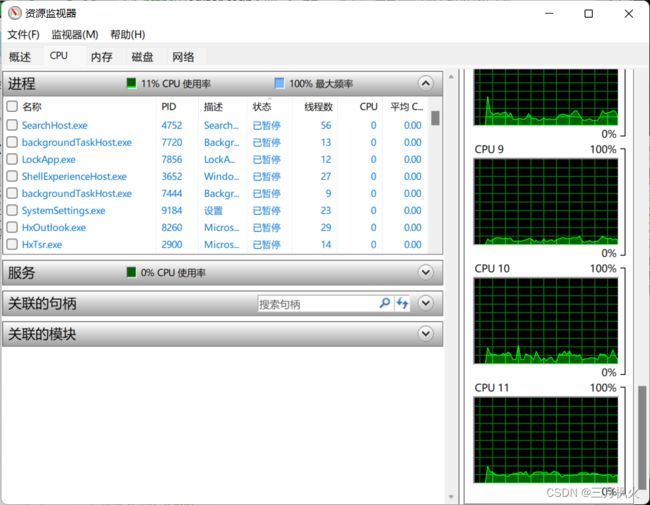Image resolution: width=650 pixels, height=505 pixels.
Task: Check the LockApp.exe checkbox
Action: [x=12, y=159]
